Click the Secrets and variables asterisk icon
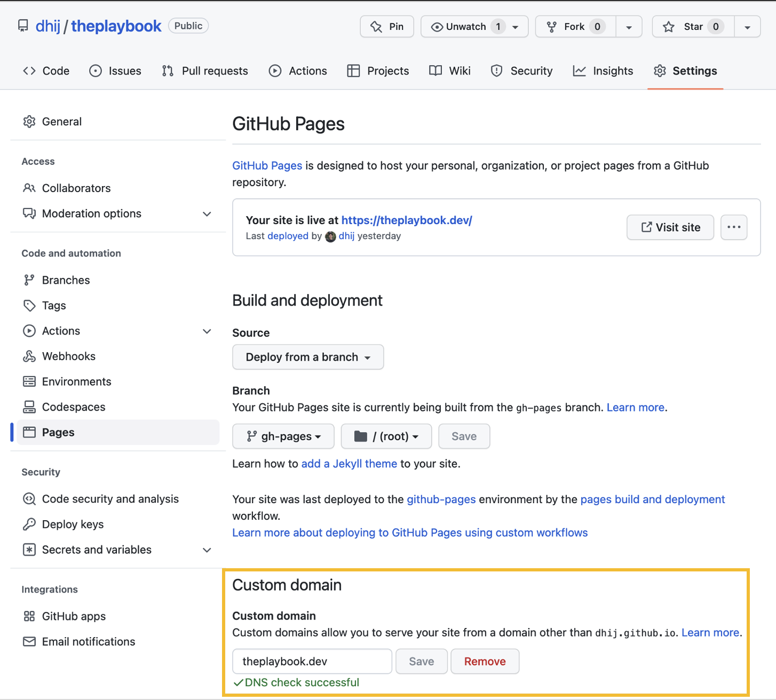 pos(29,550)
